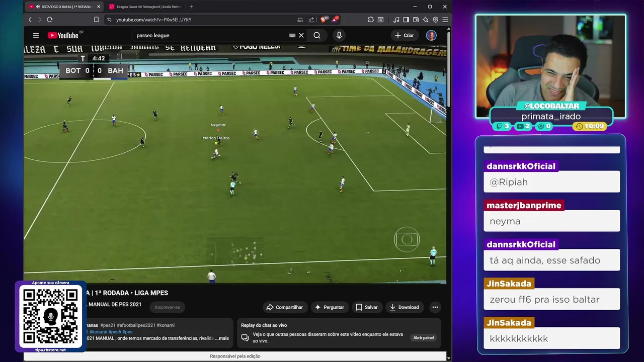Click the video title '1ª RODADA • LIGA MPES'
Image resolution: width=644 pixels, height=362 pixels.
pos(129,293)
